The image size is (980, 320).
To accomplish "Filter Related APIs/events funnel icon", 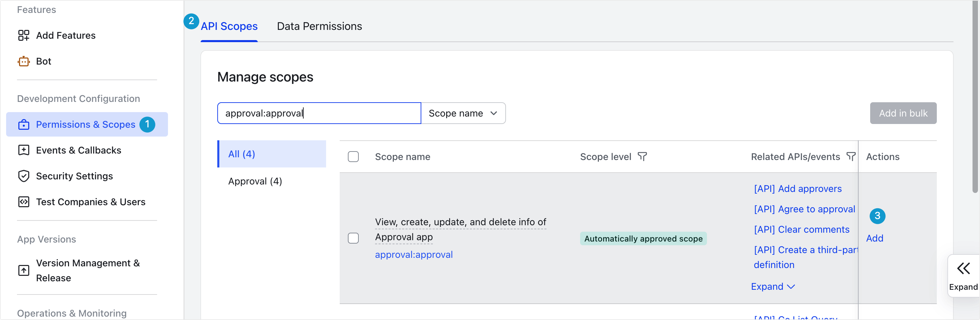I will click(x=851, y=157).
